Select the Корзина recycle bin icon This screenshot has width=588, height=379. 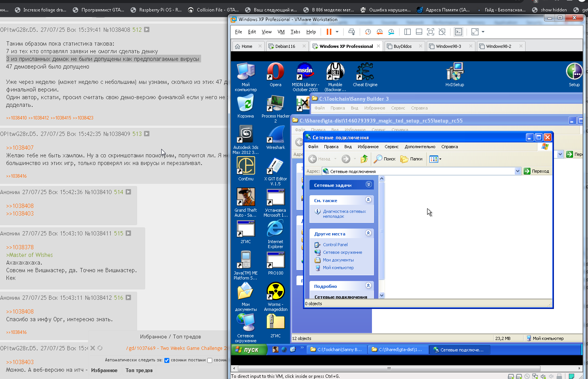(x=246, y=107)
